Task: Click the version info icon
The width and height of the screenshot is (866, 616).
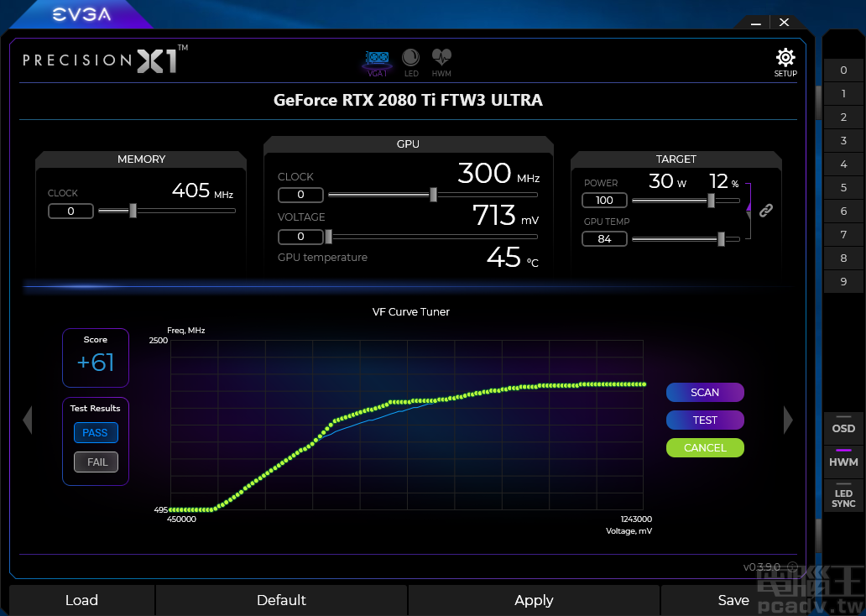Action: (792, 566)
